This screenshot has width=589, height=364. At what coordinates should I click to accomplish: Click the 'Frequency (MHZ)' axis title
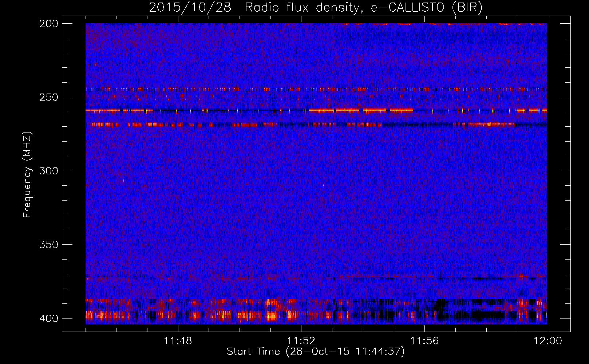point(27,174)
